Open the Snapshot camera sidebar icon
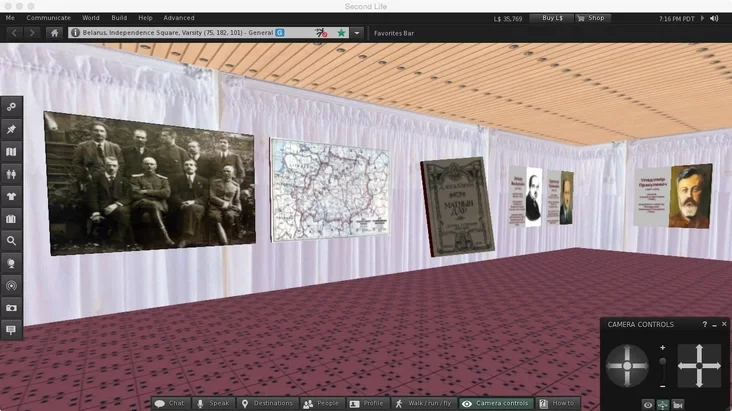The height and width of the screenshot is (411, 732). click(x=11, y=308)
